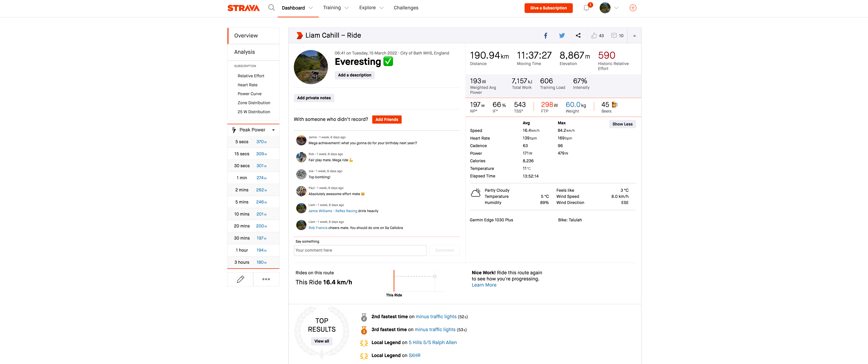The image size is (868, 364).
Task: Open the notifications bell
Action: (x=586, y=8)
